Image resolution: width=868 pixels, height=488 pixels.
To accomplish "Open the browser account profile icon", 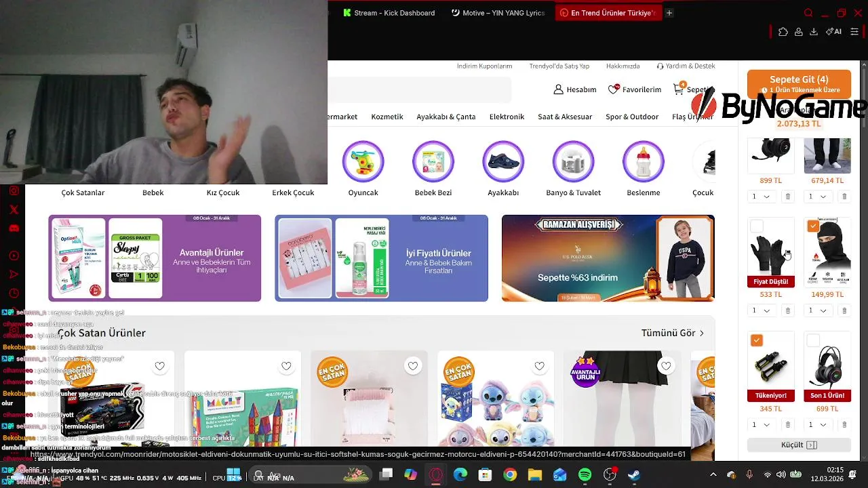I will [799, 31].
